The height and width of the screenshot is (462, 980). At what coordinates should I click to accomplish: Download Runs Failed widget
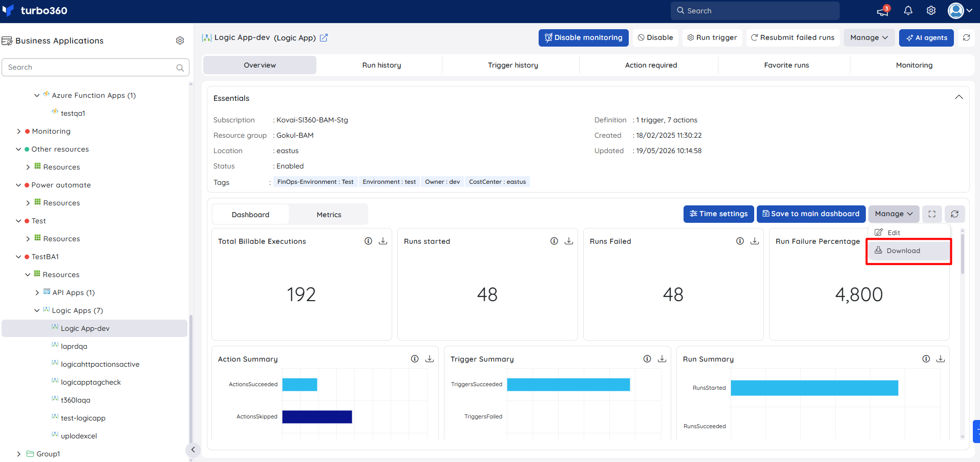(x=754, y=241)
